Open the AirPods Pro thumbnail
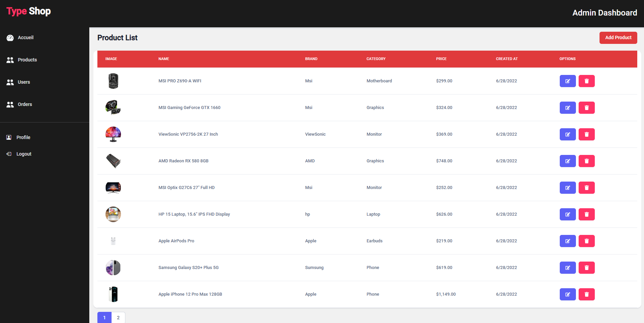The width and height of the screenshot is (644, 323). pos(113,241)
